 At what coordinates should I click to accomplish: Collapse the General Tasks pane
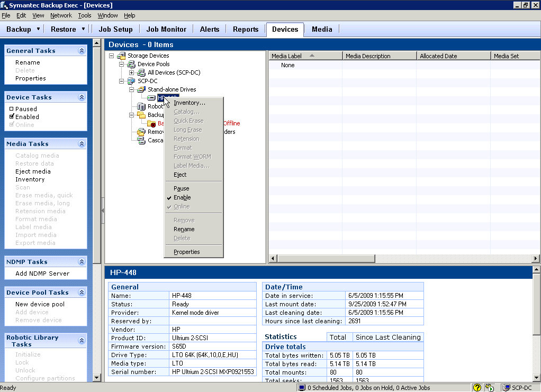(82, 50)
